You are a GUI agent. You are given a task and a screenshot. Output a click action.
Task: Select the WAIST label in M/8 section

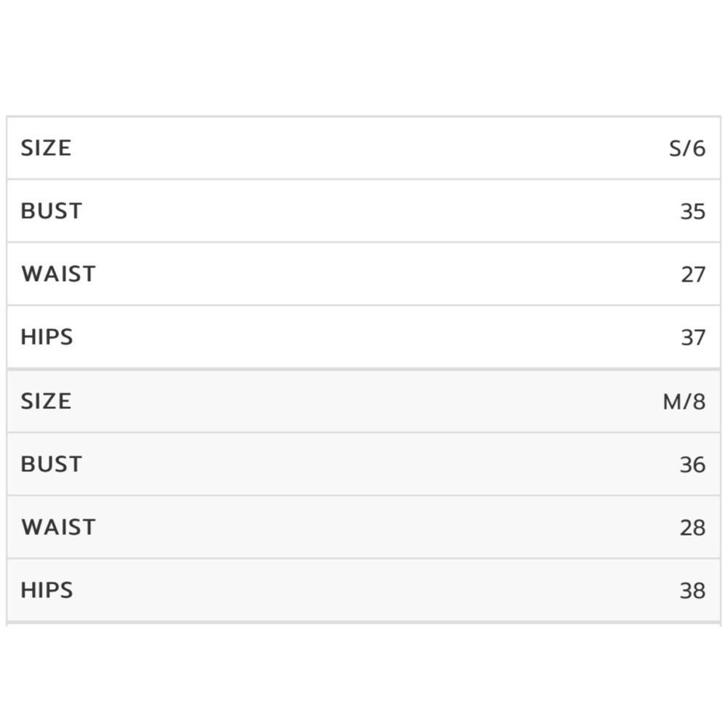pyautogui.click(x=58, y=527)
